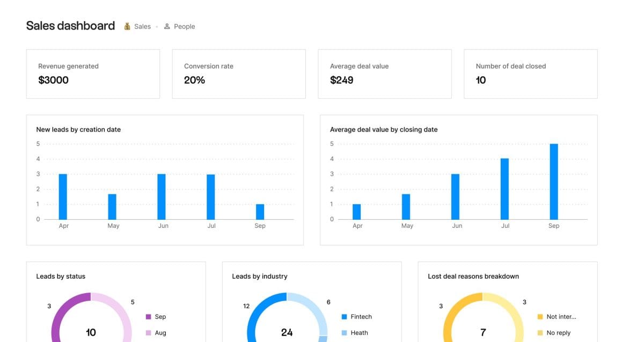644x342 pixels.
Task: Select the Jul bar in Average deal value chart
Action: tap(505, 189)
